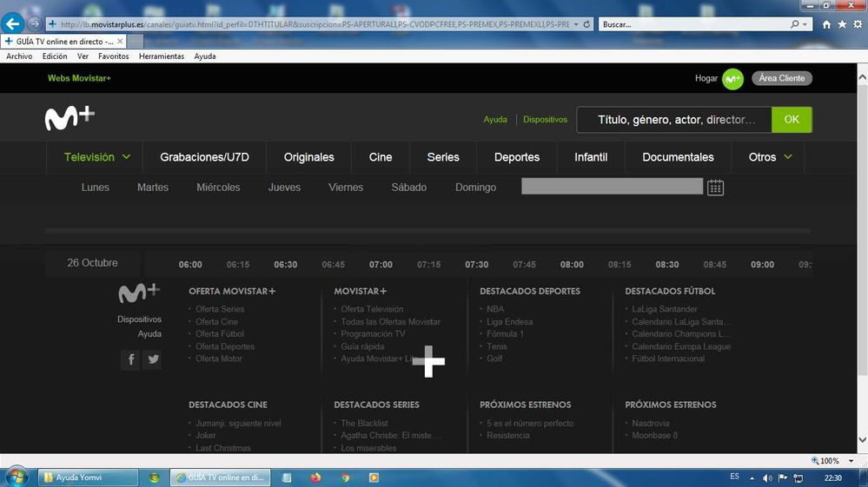
Task: Expand the Otros dropdown menu
Action: [771, 157]
